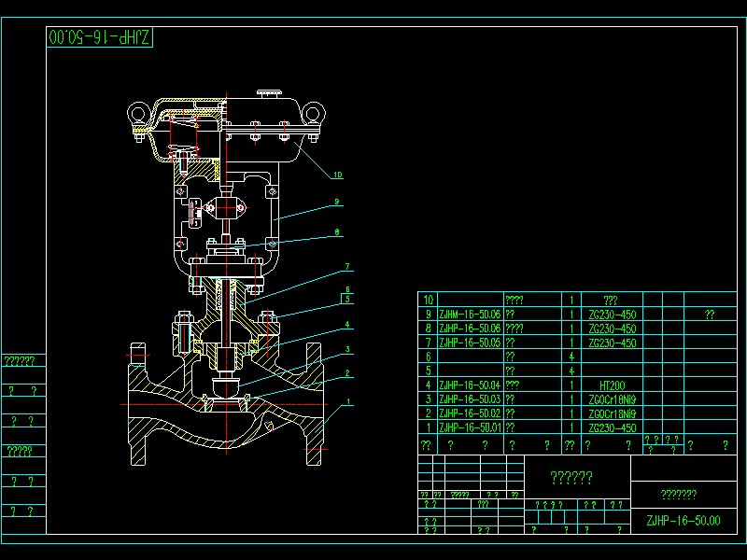Select the ZJHP-16-50.05 code in row 7
Viewport: 747px width, 560px height.
(x=470, y=343)
